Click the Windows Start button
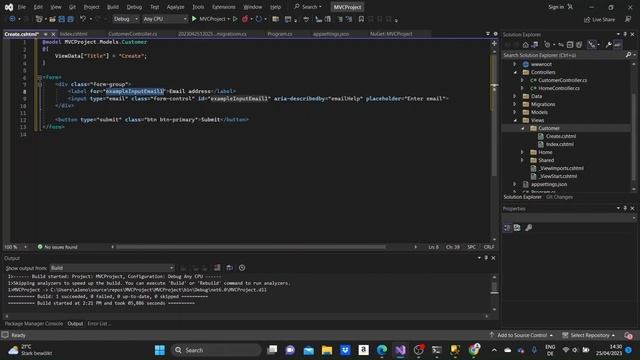 160,350
